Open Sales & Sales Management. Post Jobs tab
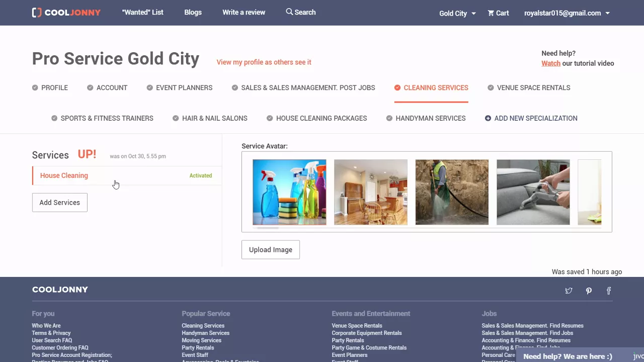644x362 pixels. click(x=308, y=87)
